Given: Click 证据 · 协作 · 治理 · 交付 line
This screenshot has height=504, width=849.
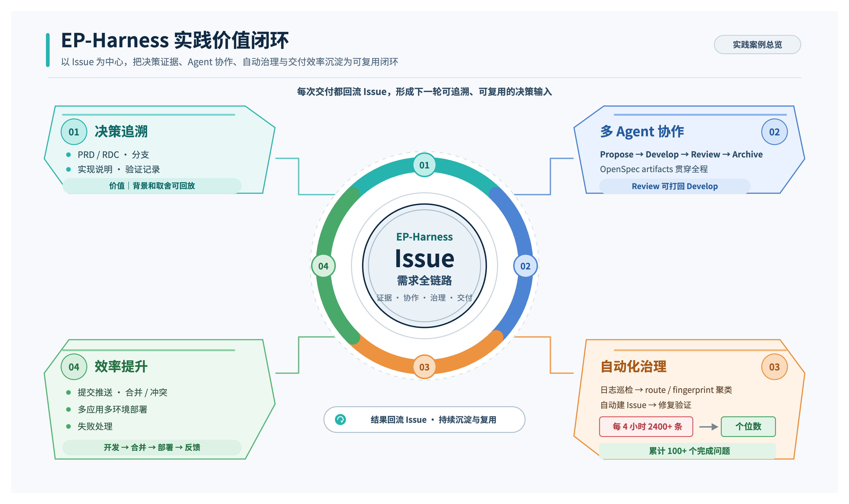Looking at the screenshot, I should point(424,298).
